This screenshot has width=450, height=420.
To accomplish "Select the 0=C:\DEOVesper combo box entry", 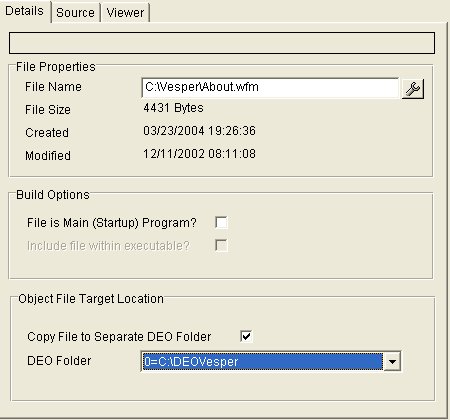I will (x=262, y=361).
